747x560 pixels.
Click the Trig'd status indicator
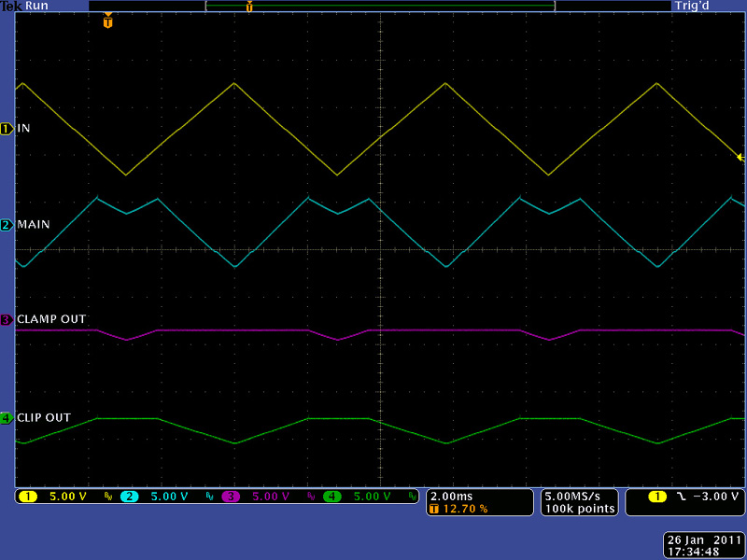pos(692,6)
